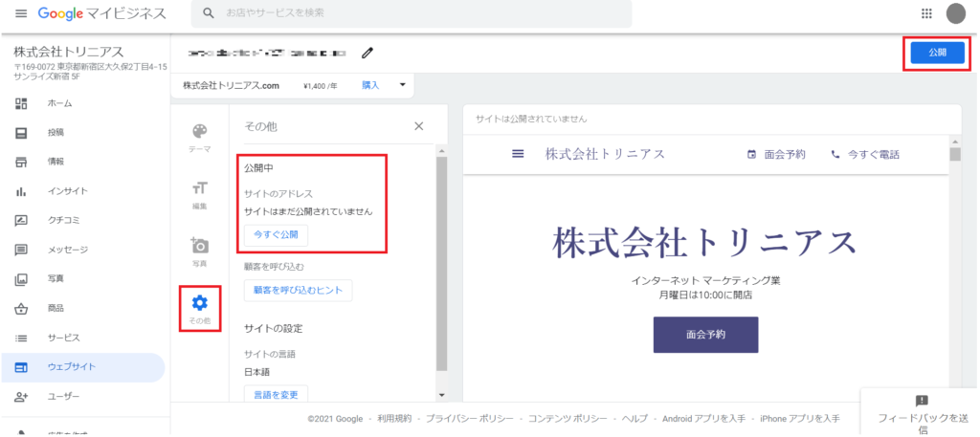Open プライバシー ポリシー footer link
Viewport: 980px width, 437px height.
point(470,418)
